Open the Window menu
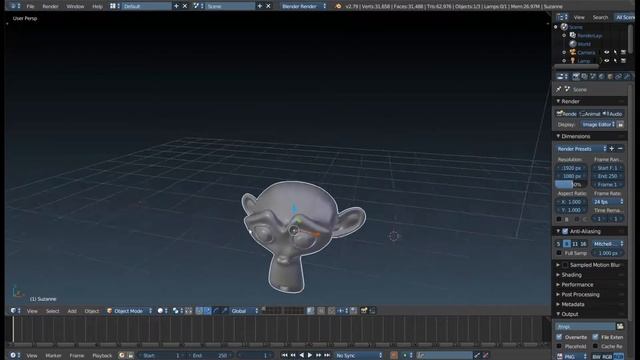The width and height of the screenshot is (640, 360). pyautogui.click(x=75, y=7)
